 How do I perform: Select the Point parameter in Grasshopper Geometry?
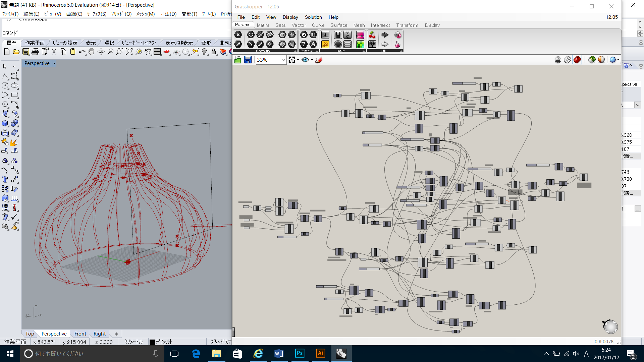238,35
